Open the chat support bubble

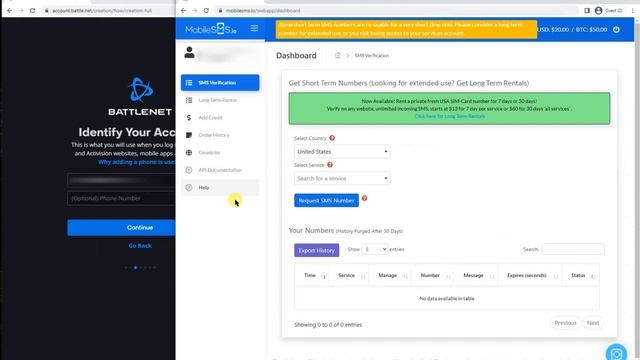tap(616, 353)
